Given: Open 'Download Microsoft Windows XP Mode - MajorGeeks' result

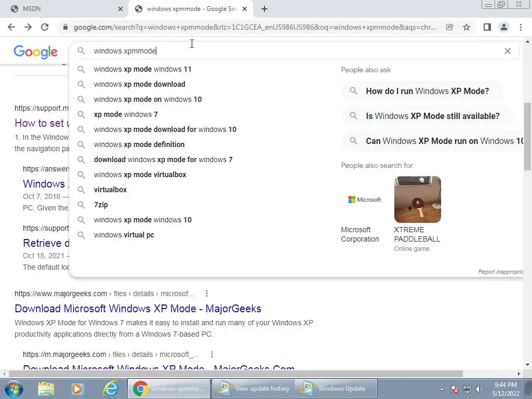Looking at the screenshot, I should 138,309.
